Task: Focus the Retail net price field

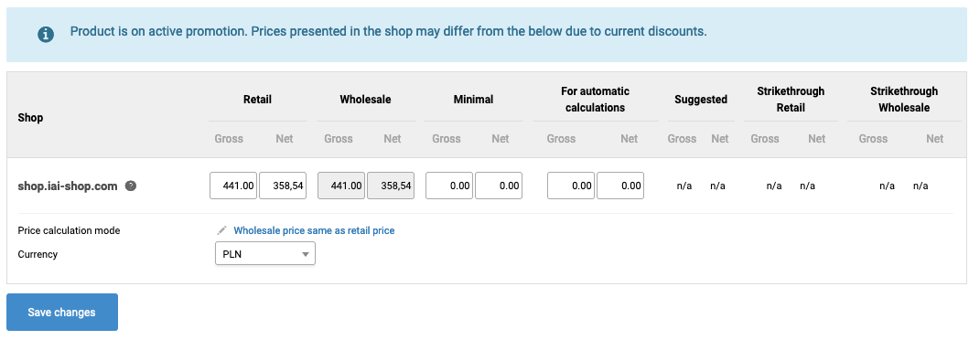Action: tap(283, 186)
